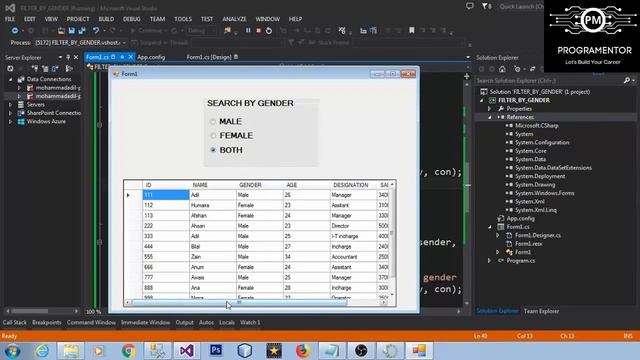Switch to the App.config tab

[151, 58]
